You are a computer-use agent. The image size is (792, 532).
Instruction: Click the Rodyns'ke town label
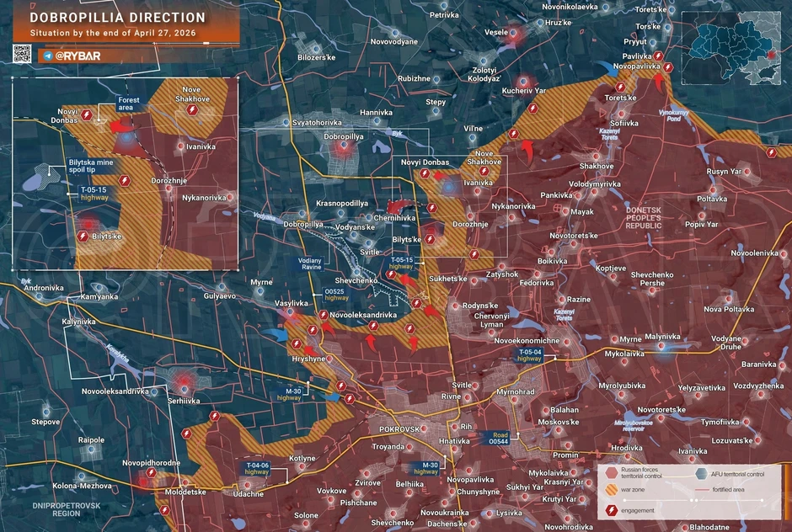point(480,306)
